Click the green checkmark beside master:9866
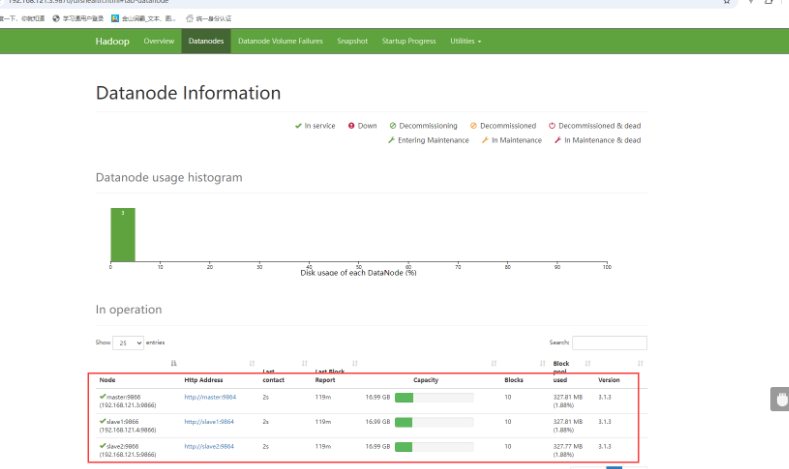 [x=102, y=396]
